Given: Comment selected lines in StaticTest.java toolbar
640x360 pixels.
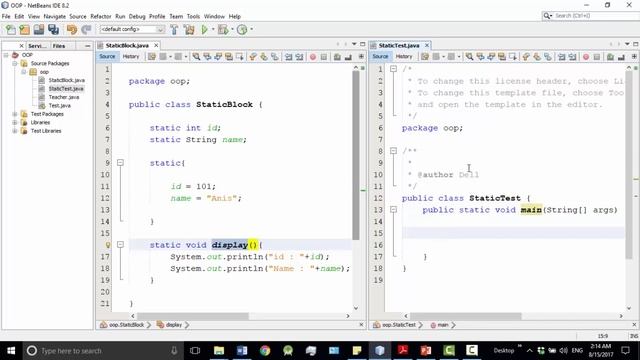Looking at the screenshot, I should click(610, 57).
